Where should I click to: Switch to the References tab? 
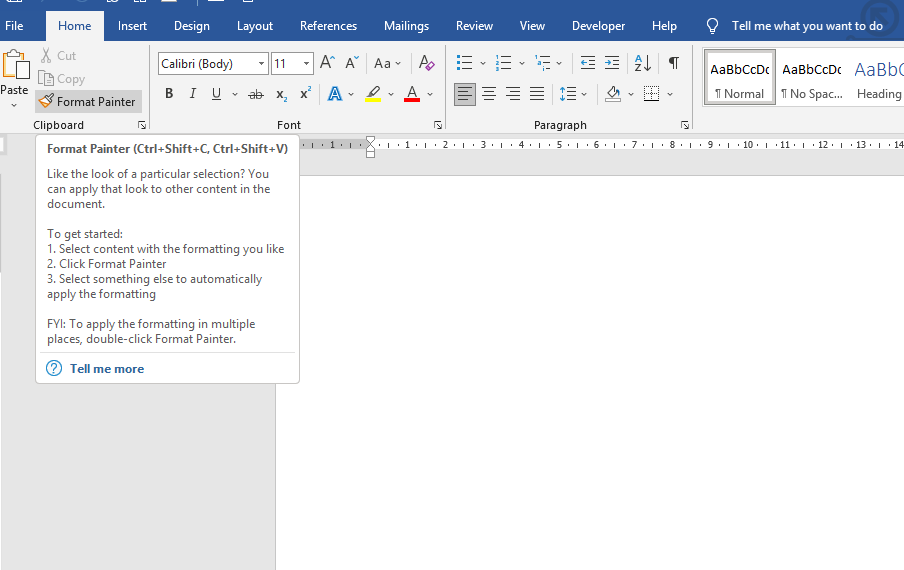tap(328, 26)
